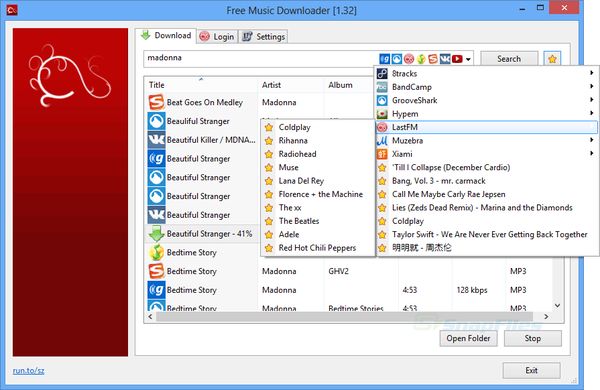The height and width of the screenshot is (390, 600).
Task: Select favorite Call Me Maybe Carly Rae Jepsen
Action: 486,194
